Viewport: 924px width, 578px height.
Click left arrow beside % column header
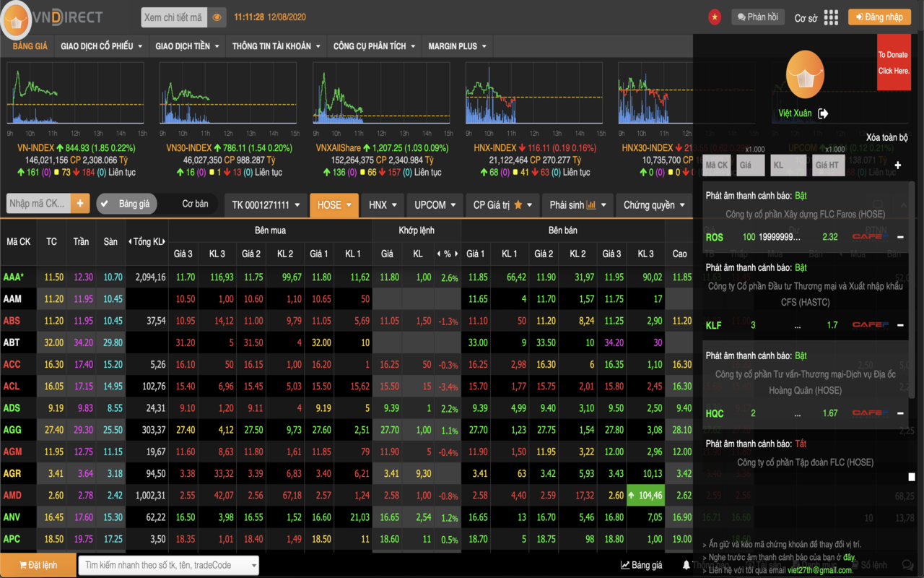[439, 254]
